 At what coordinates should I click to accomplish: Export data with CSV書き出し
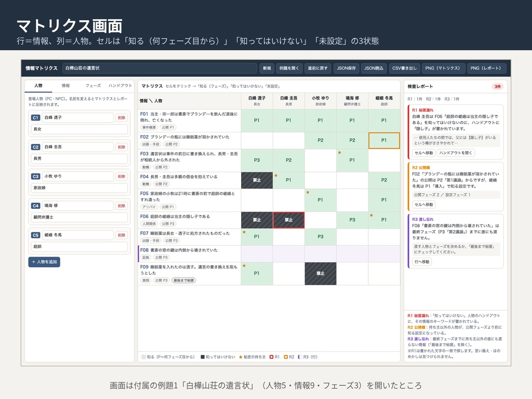coord(404,68)
